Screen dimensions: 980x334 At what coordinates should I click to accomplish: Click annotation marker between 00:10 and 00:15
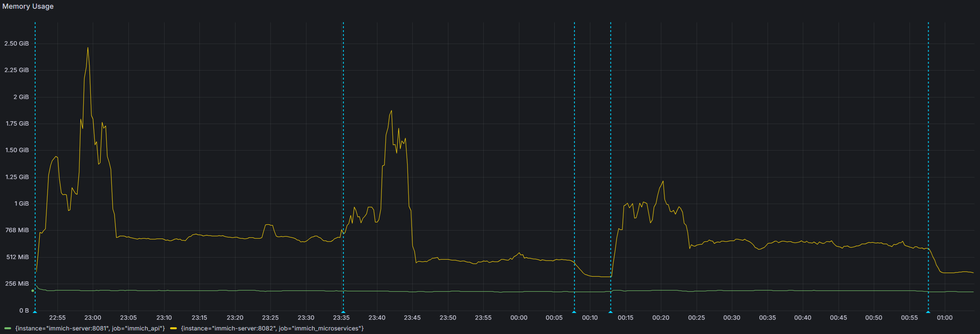coord(611,312)
